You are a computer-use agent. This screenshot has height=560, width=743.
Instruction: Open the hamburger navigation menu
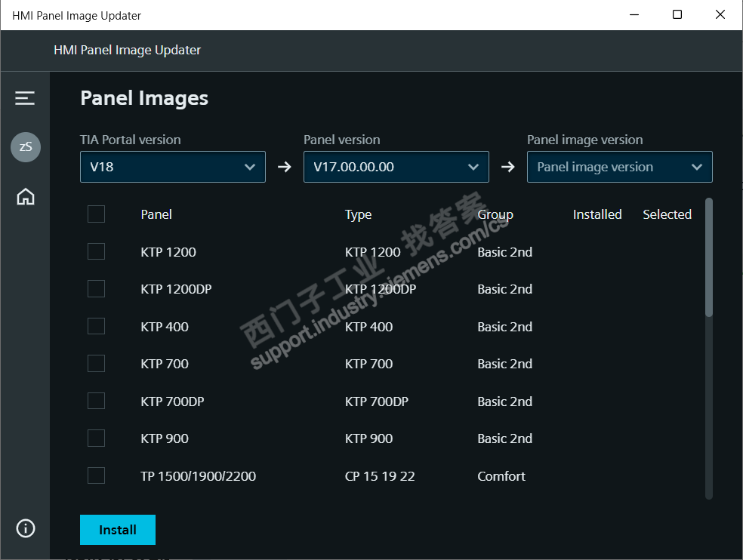25,98
